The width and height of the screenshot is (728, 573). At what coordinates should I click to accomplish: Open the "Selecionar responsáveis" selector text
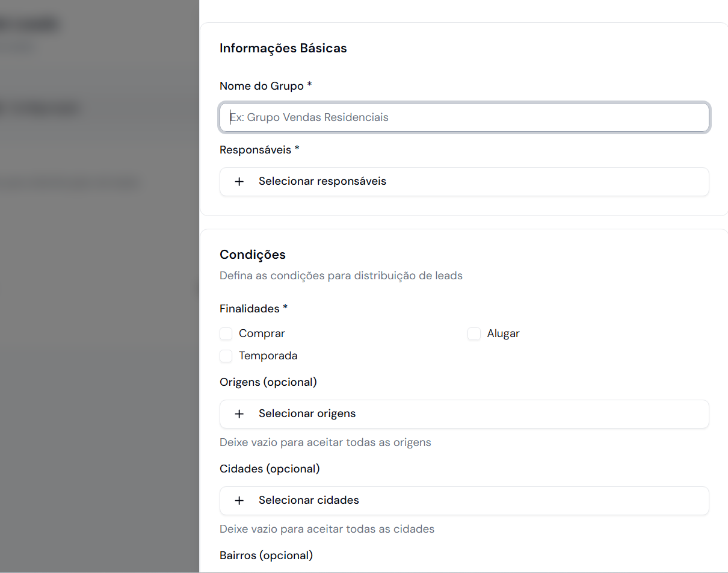(322, 182)
